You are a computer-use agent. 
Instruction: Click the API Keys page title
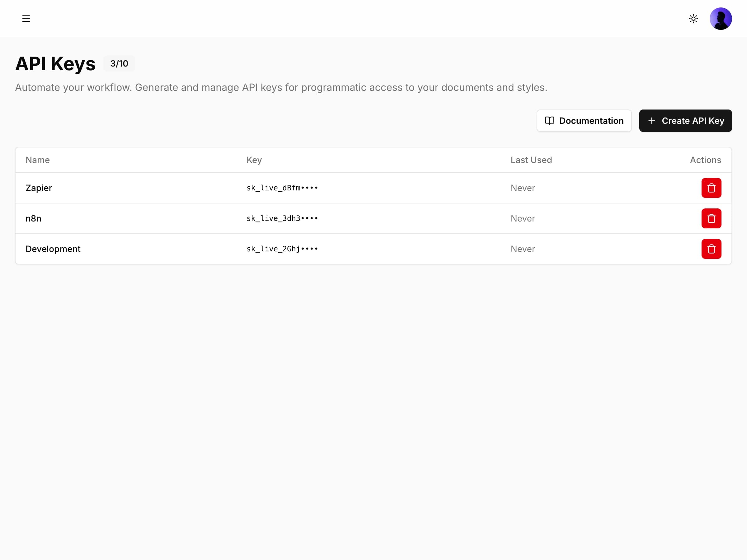55,63
